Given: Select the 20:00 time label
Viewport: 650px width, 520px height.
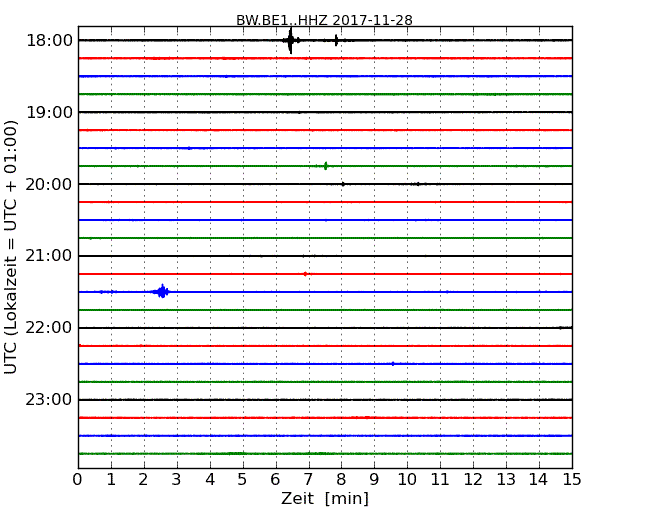Looking at the screenshot, I should point(49,184).
